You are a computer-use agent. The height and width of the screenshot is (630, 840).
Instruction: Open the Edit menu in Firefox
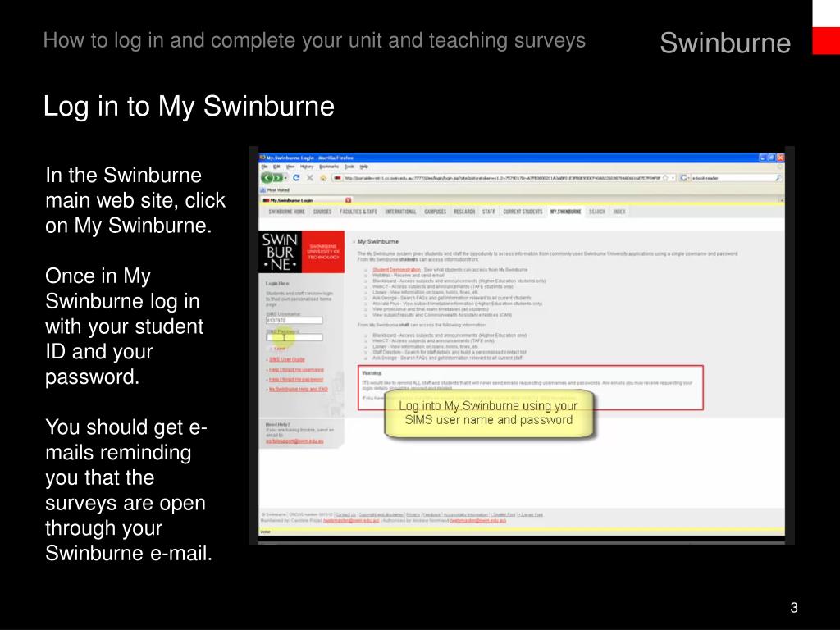click(x=276, y=167)
